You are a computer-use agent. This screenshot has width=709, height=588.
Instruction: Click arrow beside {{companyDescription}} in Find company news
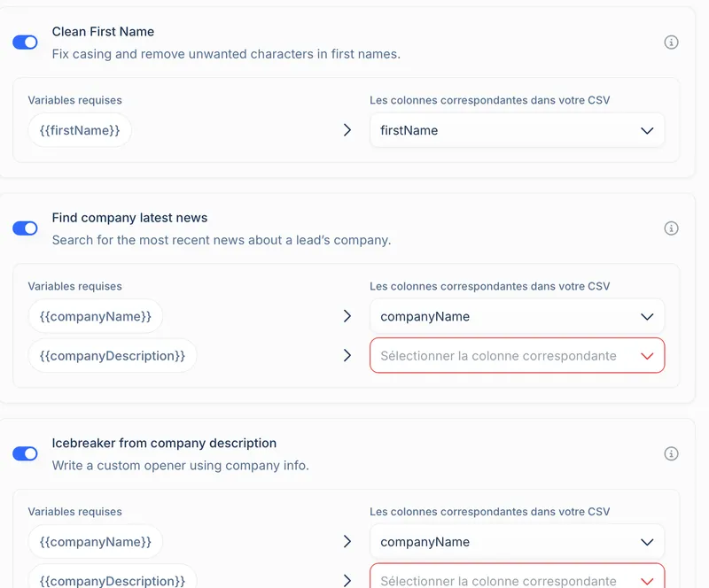[347, 355]
